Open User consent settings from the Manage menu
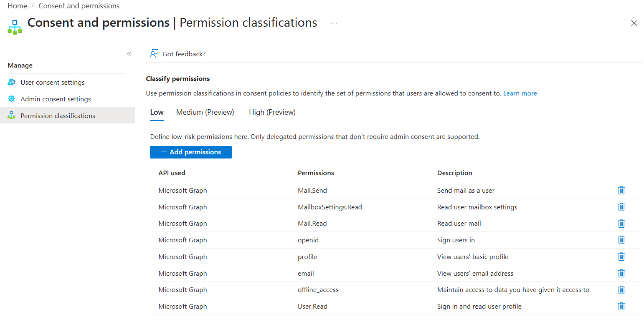The height and width of the screenshot is (327, 644). [52, 82]
